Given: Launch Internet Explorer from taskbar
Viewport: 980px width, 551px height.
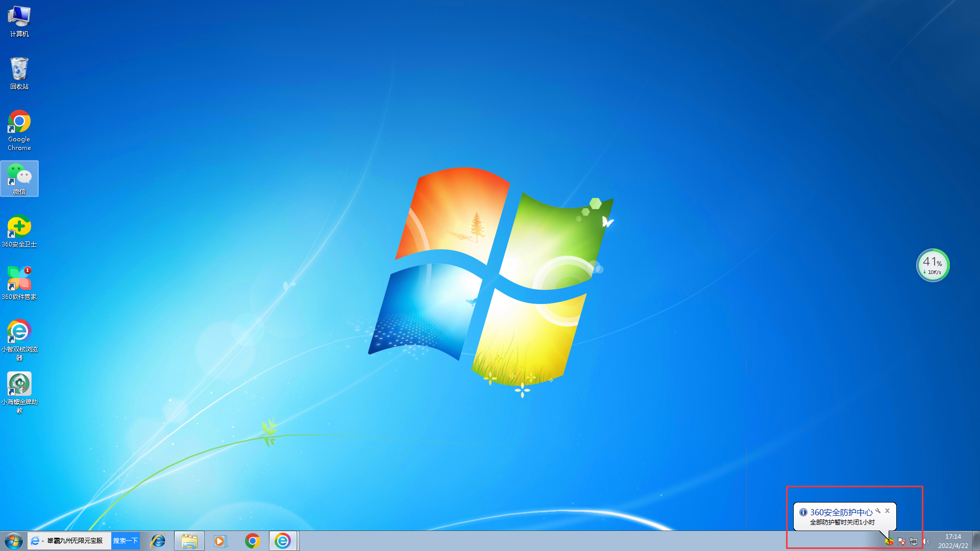Looking at the screenshot, I should (158, 541).
